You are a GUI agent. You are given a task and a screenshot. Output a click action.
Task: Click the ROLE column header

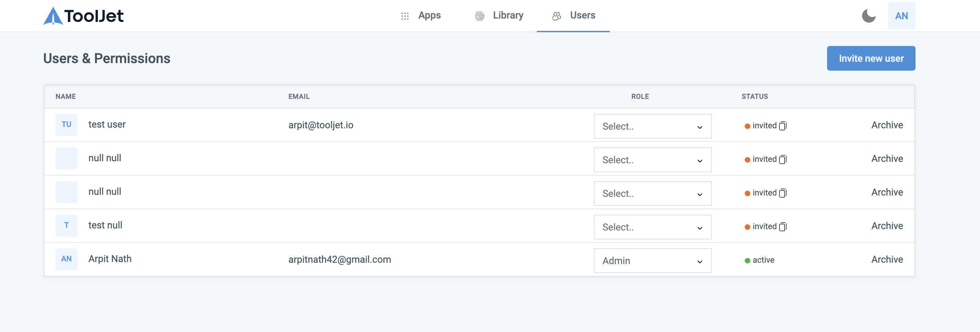coord(640,96)
